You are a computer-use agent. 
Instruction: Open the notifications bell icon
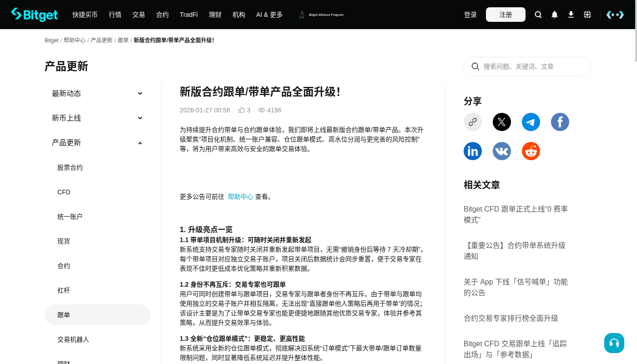[555, 15]
